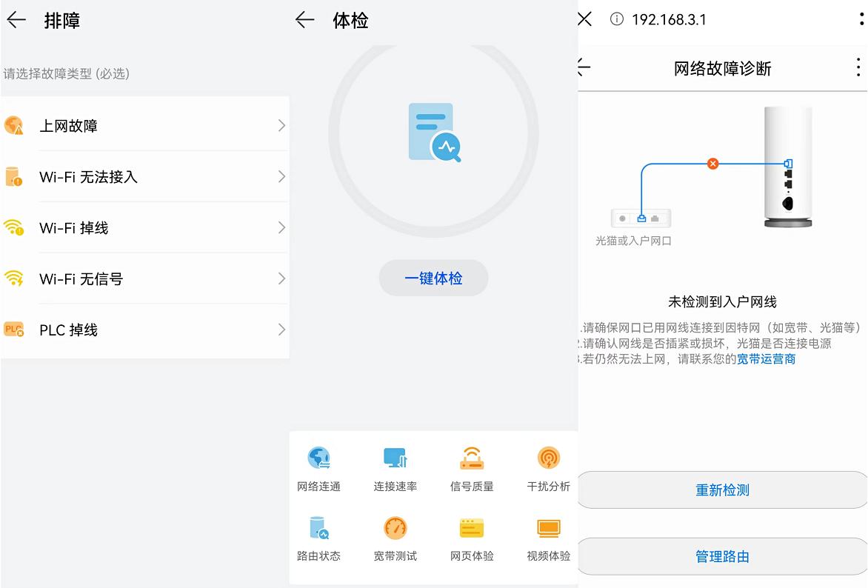Viewport: 868px width, 588px height.
Task: Tap the 信号质量 signal quality icon
Action: tap(472, 458)
